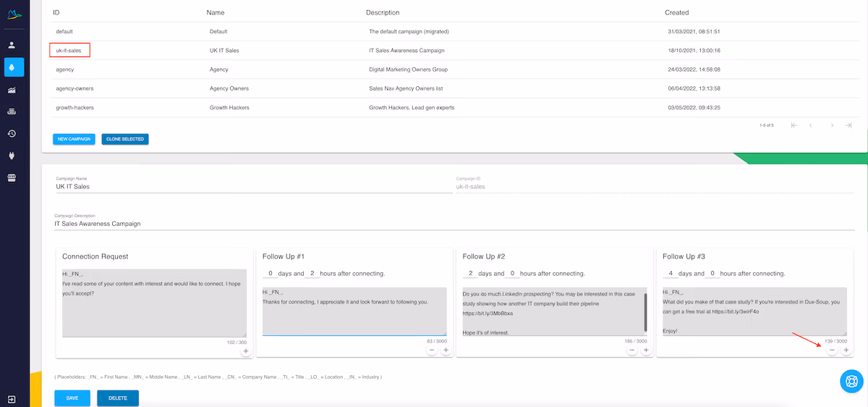This screenshot has height=407, width=868.
Task: Add a follow-up with Follow Up #3 plus icon
Action: tap(846, 351)
